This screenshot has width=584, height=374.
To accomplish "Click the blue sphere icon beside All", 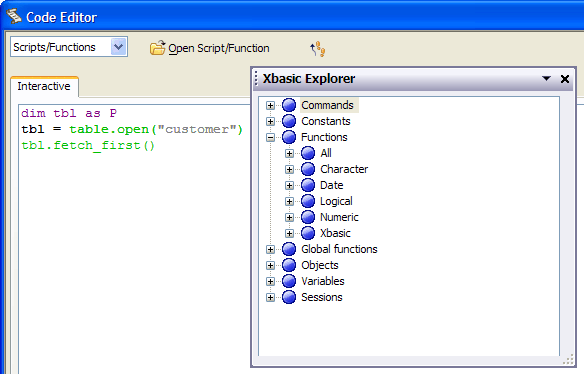I will [308, 153].
